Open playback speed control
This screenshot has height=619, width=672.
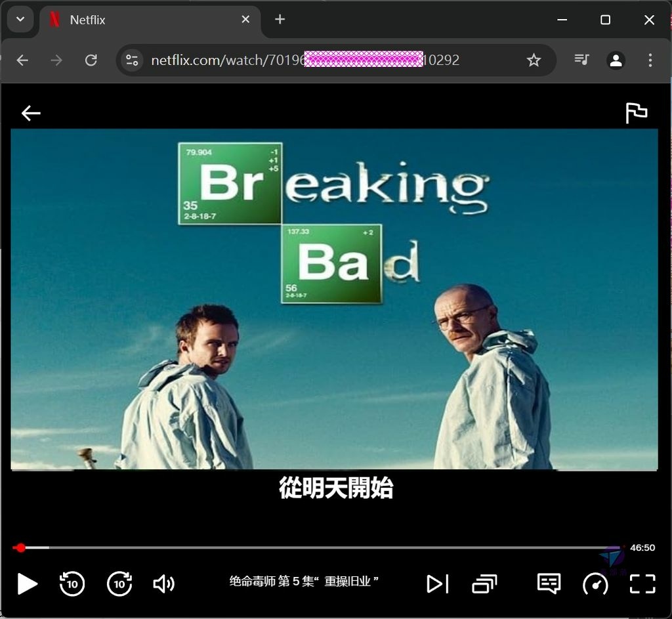point(595,584)
